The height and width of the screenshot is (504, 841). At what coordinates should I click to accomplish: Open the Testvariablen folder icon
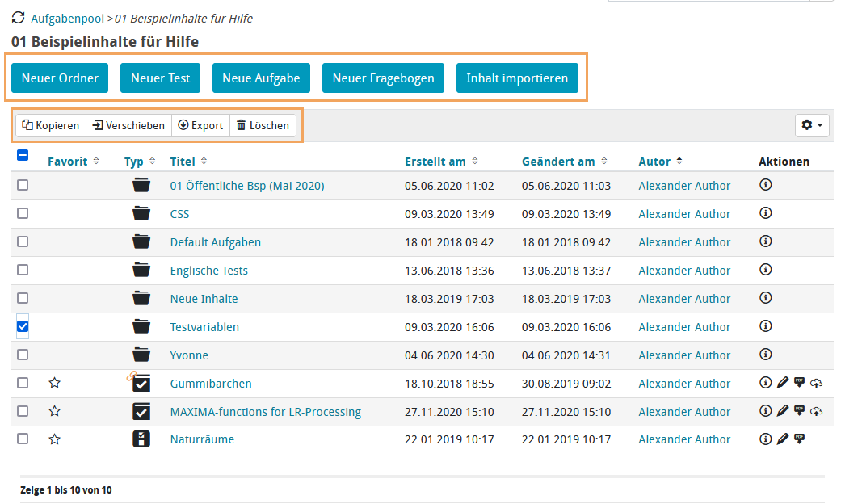pyautogui.click(x=141, y=326)
